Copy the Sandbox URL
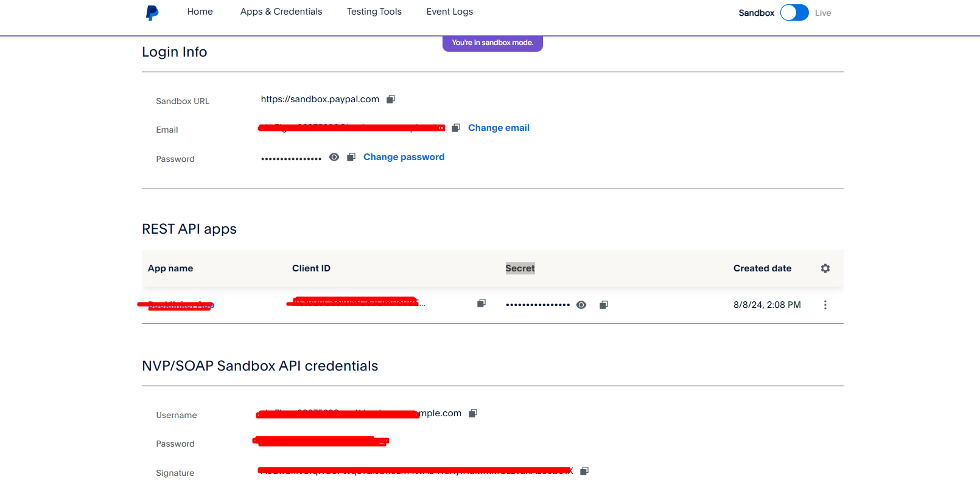The height and width of the screenshot is (485, 980). click(x=391, y=99)
